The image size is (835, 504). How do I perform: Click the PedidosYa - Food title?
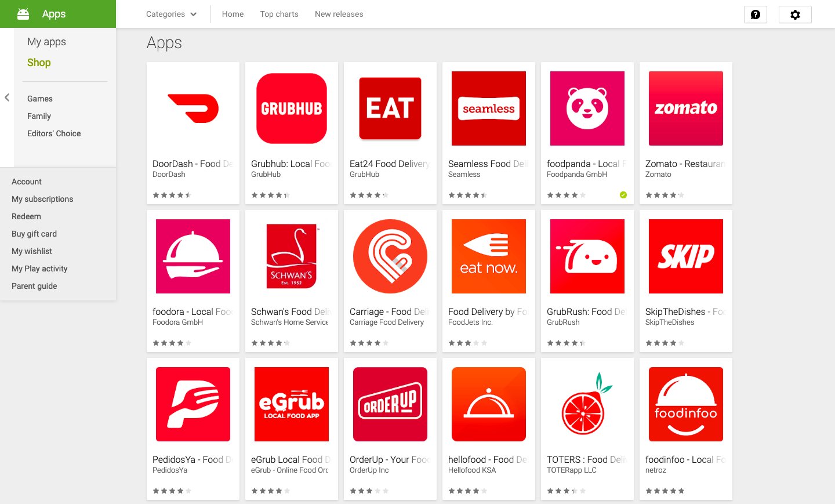[x=193, y=460]
